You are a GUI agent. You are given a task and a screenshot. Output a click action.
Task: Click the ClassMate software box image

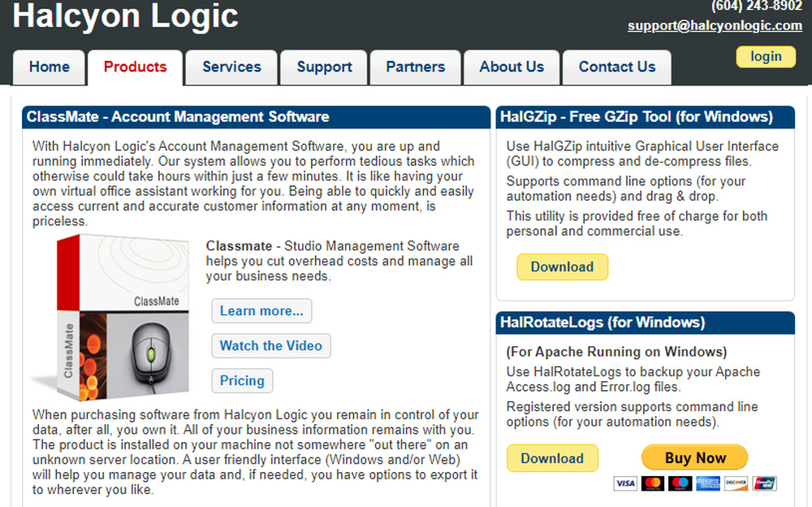tap(111, 317)
